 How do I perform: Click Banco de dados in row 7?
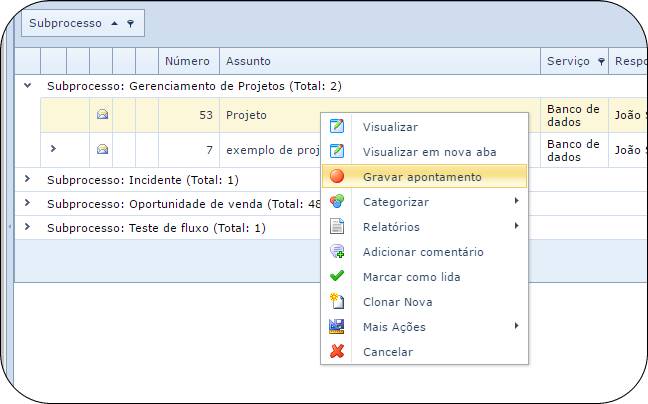click(573, 150)
